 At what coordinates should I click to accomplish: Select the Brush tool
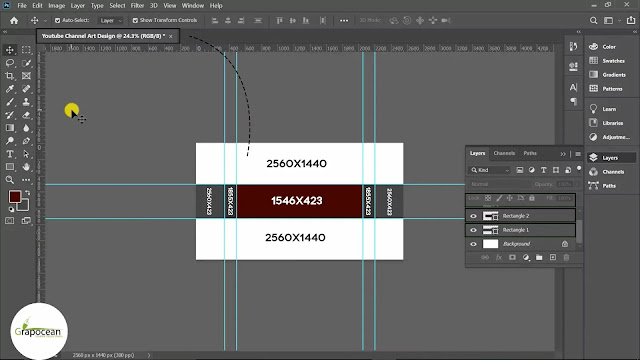10,102
